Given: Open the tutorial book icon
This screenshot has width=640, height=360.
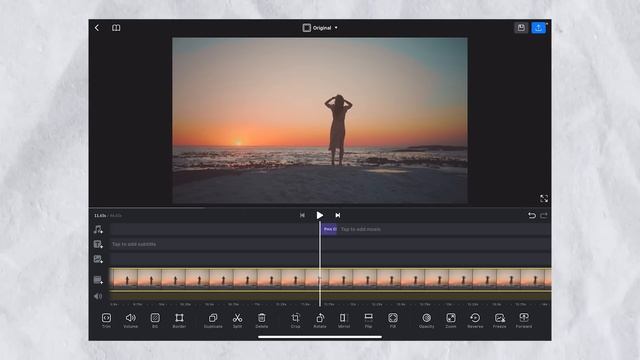Looking at the screenshot, I should [116, 28].
